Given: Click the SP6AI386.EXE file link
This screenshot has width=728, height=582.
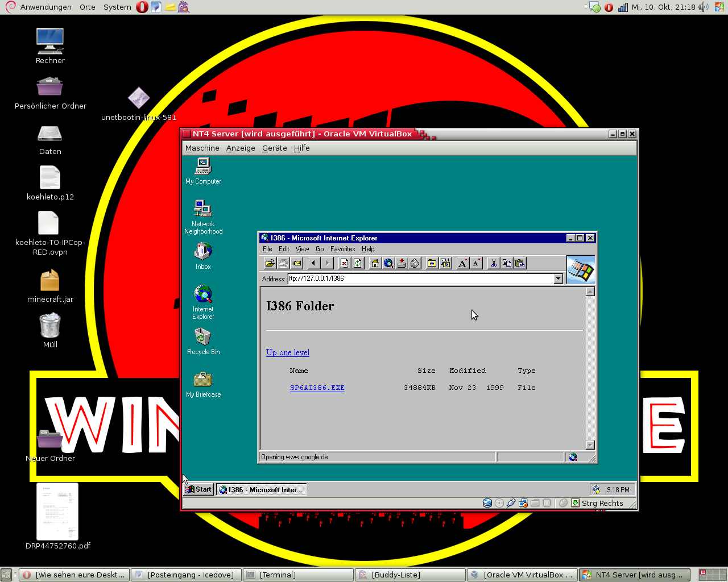Looking at the screenshot, I should [317, 388].
